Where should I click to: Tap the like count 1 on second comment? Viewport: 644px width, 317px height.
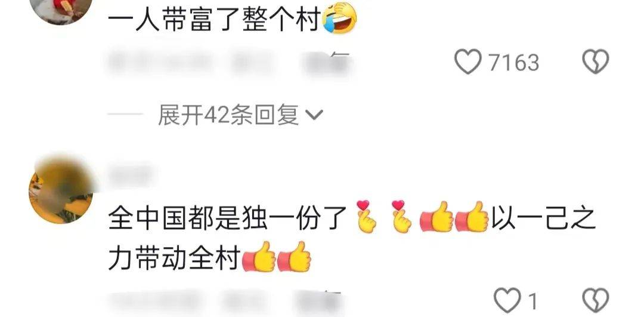tap(532, 302)
